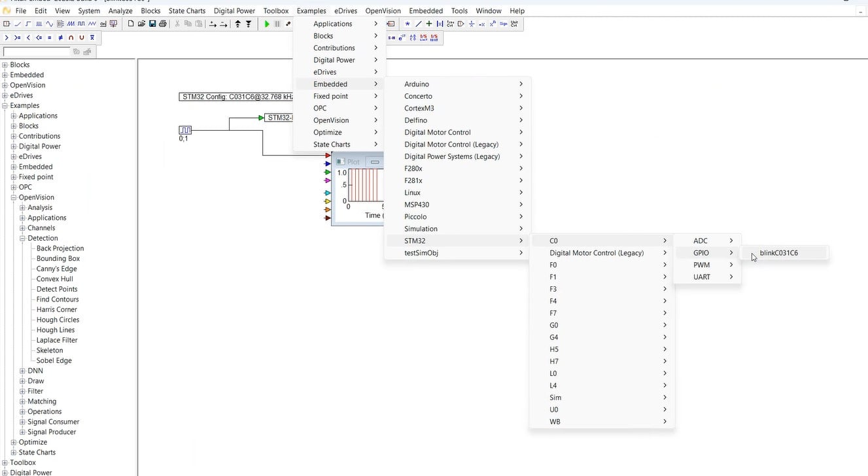Open ADC submenu under C0
The width and height of the screenshot is (868, 476).
click(x=707, y=241)
